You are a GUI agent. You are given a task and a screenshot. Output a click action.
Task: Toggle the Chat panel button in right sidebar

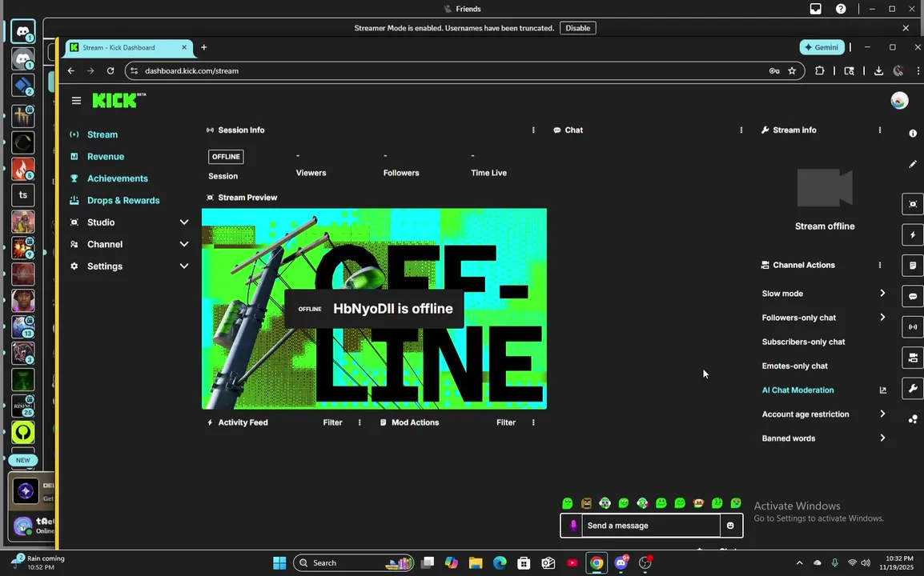(913, 296)
